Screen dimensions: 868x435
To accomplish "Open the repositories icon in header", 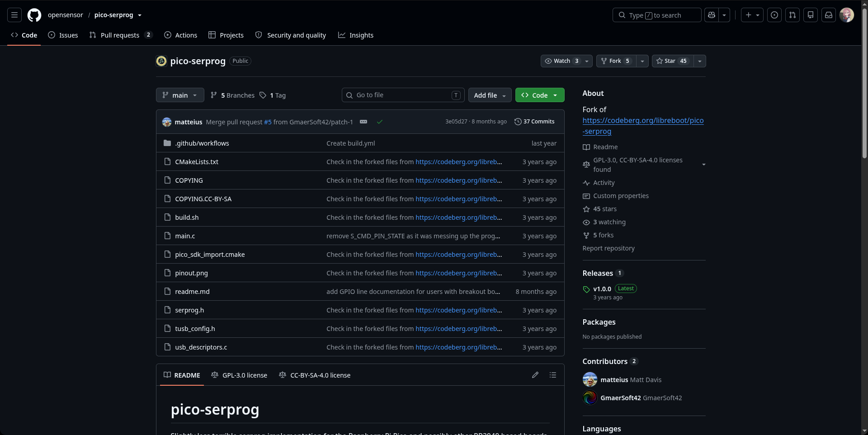I will coord(811,15).
